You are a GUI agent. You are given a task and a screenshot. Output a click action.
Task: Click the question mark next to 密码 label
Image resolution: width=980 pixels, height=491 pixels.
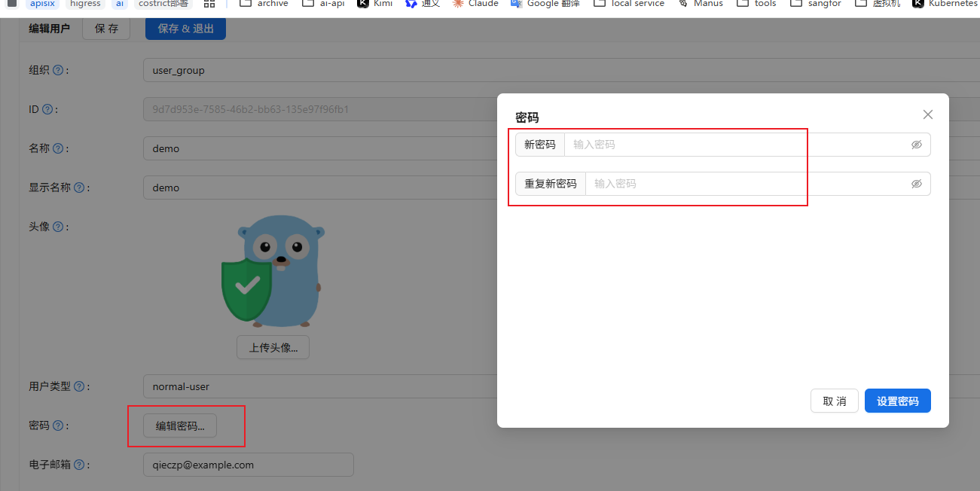(x=58, y=425)
